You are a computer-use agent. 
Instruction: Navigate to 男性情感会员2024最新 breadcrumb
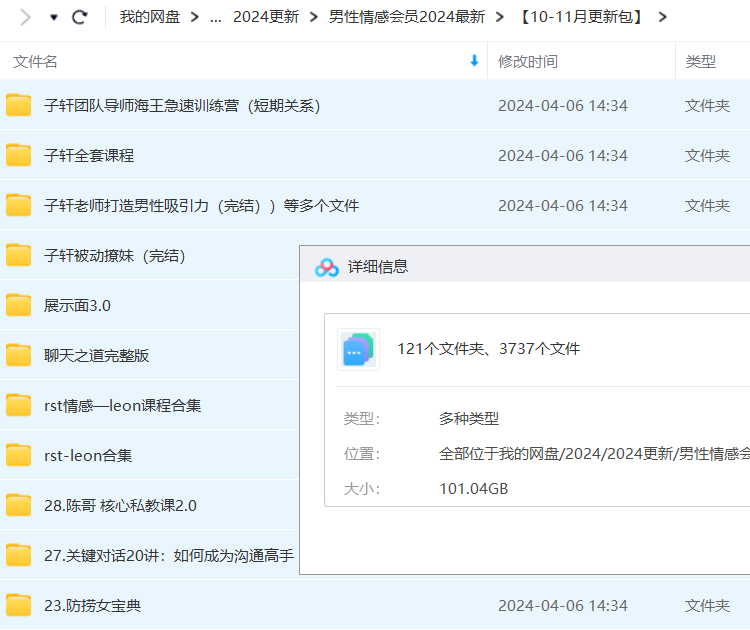(407, 17)
